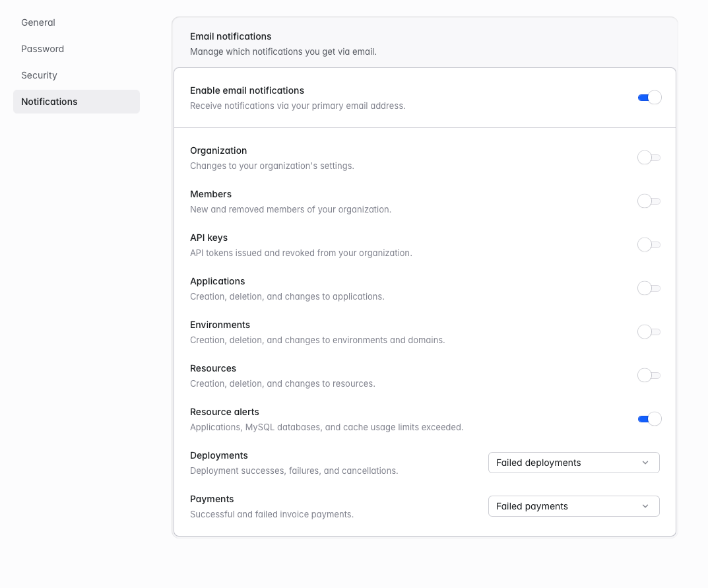Select Notifications in the sidebar
Screen dimensions: 708x588
click(x=49, y=102)
